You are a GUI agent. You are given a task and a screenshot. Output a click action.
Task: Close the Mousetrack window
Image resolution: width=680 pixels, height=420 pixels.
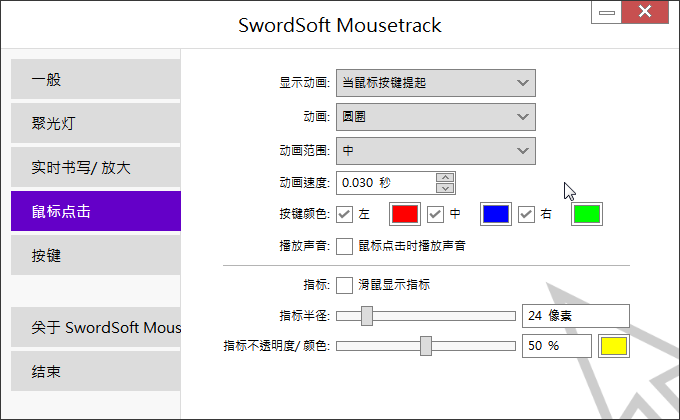(645, 12)
